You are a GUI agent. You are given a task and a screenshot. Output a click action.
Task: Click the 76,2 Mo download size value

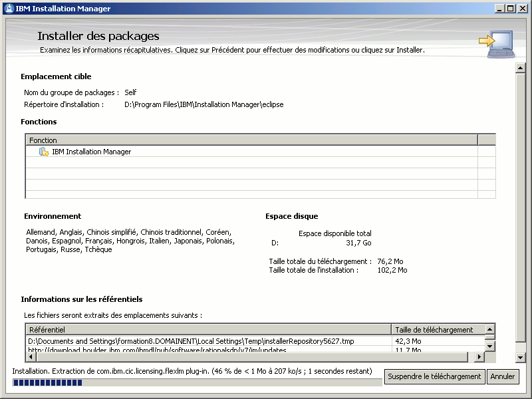click(390, 261)
